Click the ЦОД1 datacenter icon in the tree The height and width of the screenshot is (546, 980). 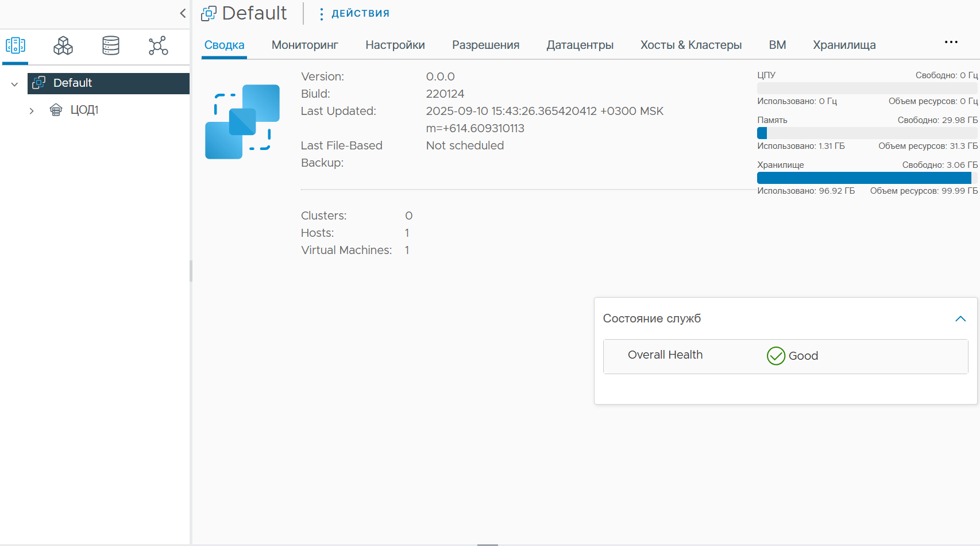pyautogui.click(x=56, y=110)
